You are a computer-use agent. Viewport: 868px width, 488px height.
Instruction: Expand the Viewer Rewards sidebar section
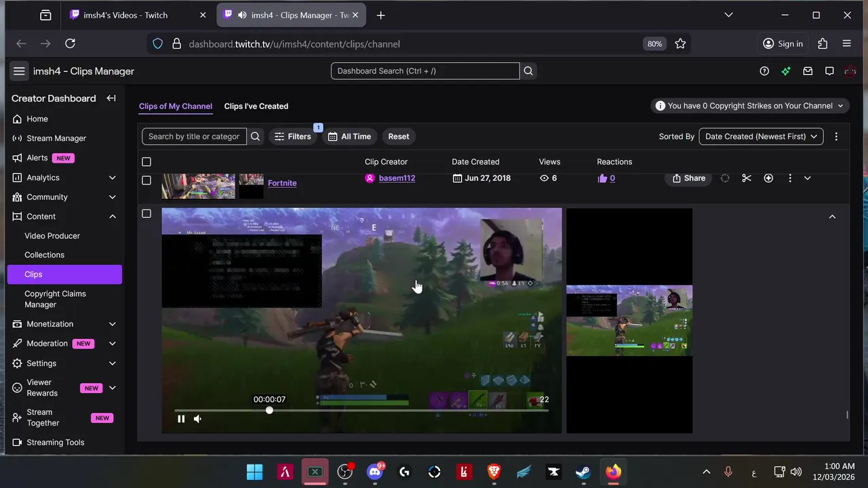(113, 388)
